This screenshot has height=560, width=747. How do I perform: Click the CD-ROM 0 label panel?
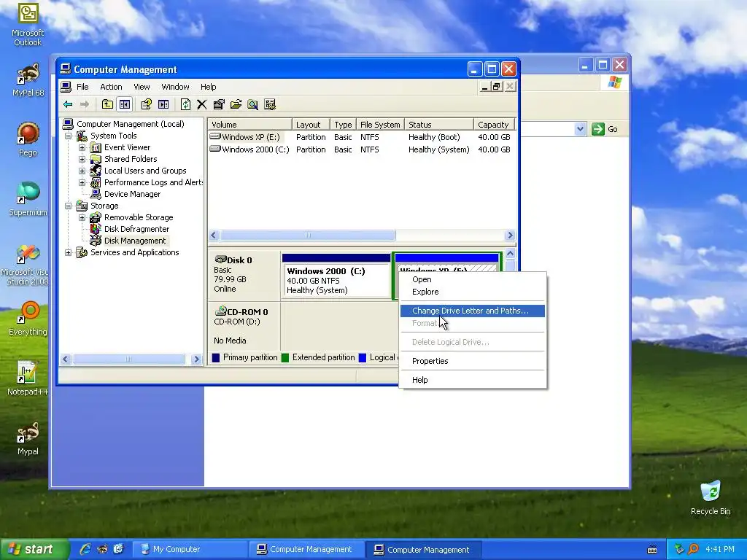(244, 326)
